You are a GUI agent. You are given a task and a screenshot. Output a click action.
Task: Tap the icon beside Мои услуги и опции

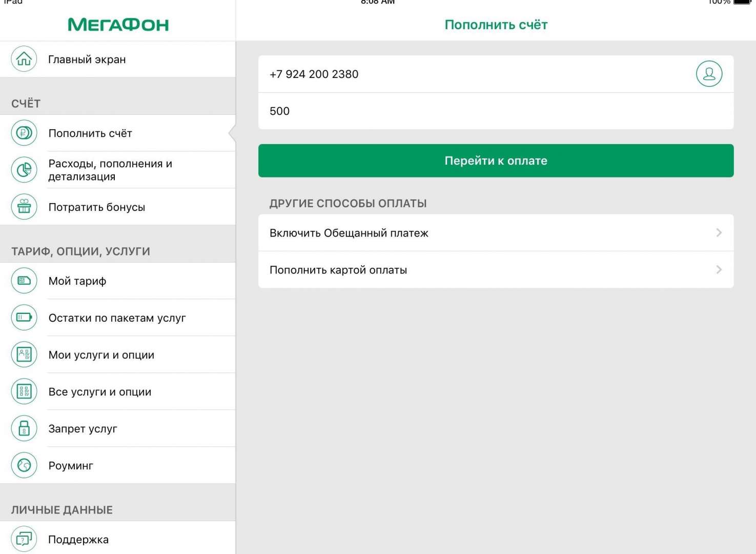[24, 354]
